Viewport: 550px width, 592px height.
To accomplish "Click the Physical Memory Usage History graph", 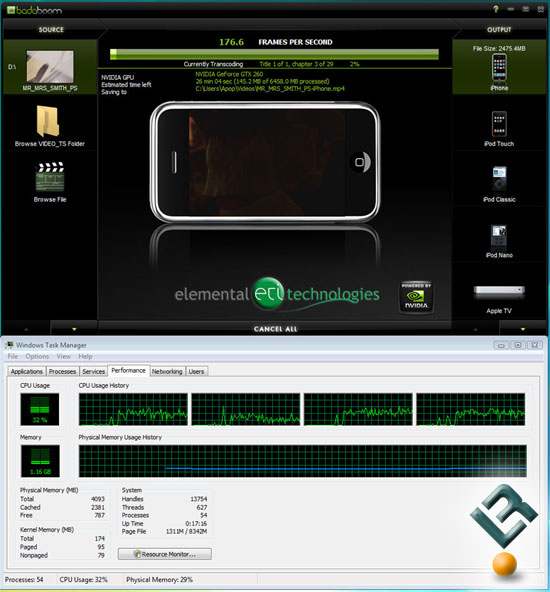I will click(x=302, y=461).
